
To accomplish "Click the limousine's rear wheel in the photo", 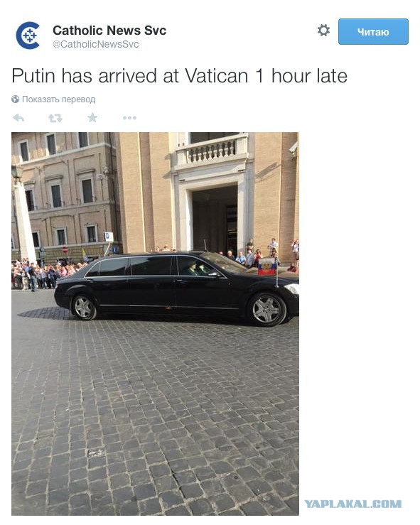I will [84, 308].
